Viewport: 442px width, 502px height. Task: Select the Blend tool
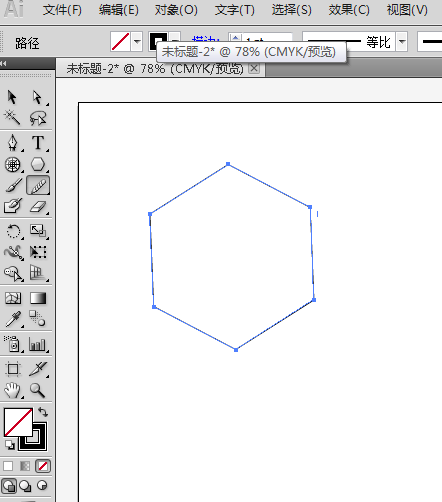click(x=37, y=319)
